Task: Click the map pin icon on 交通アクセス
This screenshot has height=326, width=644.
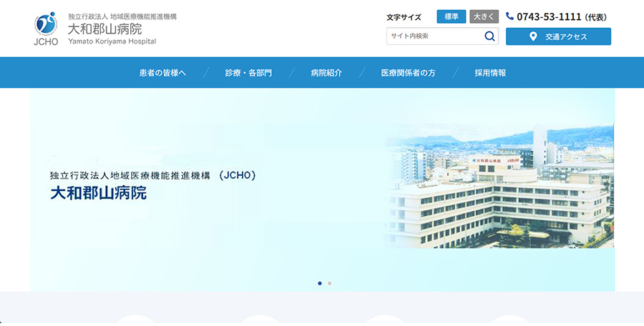Action: (533, 36)
